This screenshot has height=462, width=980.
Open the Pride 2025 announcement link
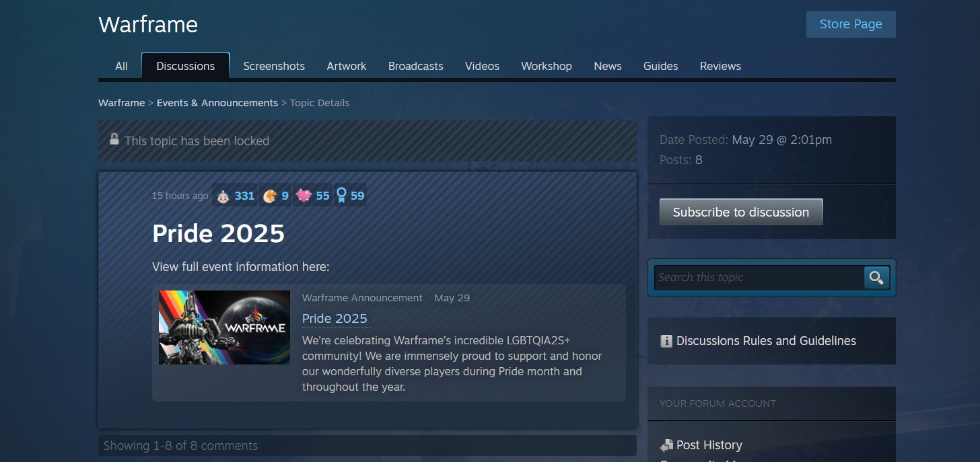pyautogui.click(x=335, y=318)
